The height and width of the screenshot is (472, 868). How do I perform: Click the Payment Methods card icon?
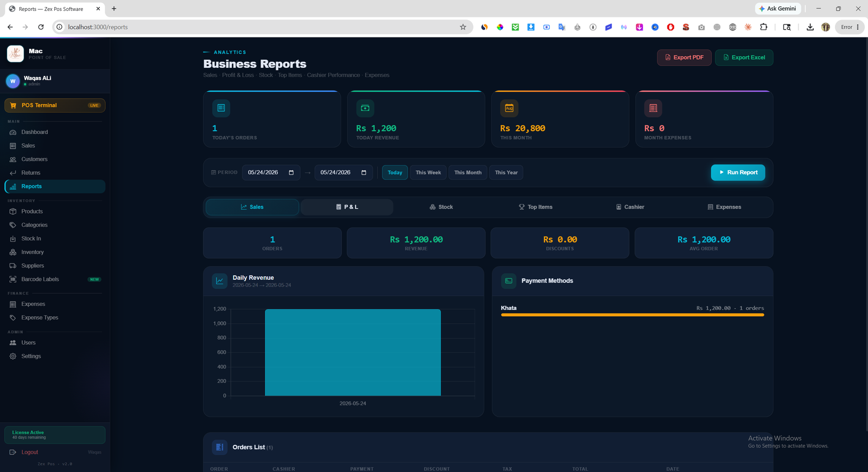click(x=509, y=280)
